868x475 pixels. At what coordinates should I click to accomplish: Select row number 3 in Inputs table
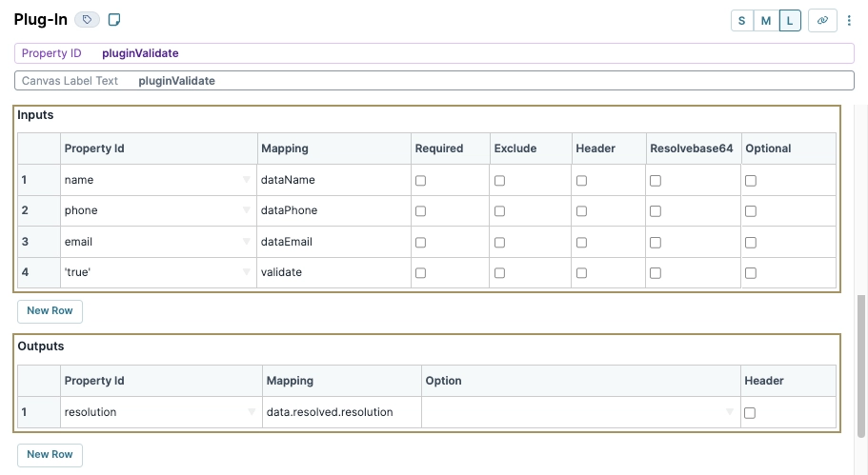point(39,242)
